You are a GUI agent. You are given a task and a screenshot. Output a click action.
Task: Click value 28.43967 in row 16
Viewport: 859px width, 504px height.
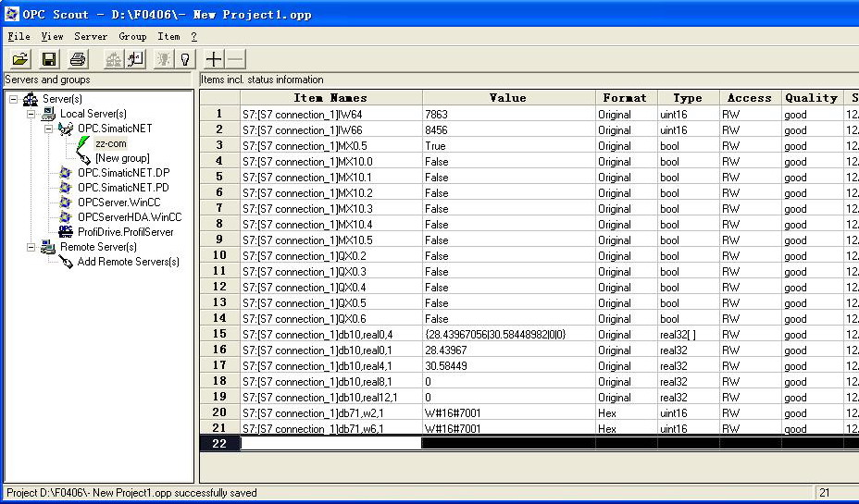pos(445,350)
